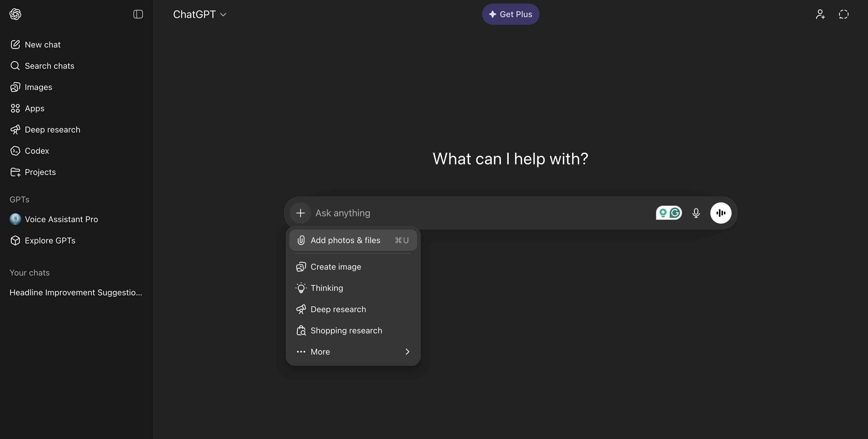Click the Get Plus button
The height and width of the screenshot is (439, 868).
[x=510, y=14]
